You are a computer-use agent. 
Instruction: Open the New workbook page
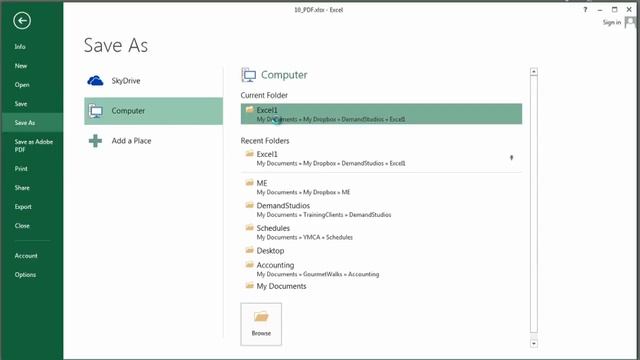tap(21, 66)
